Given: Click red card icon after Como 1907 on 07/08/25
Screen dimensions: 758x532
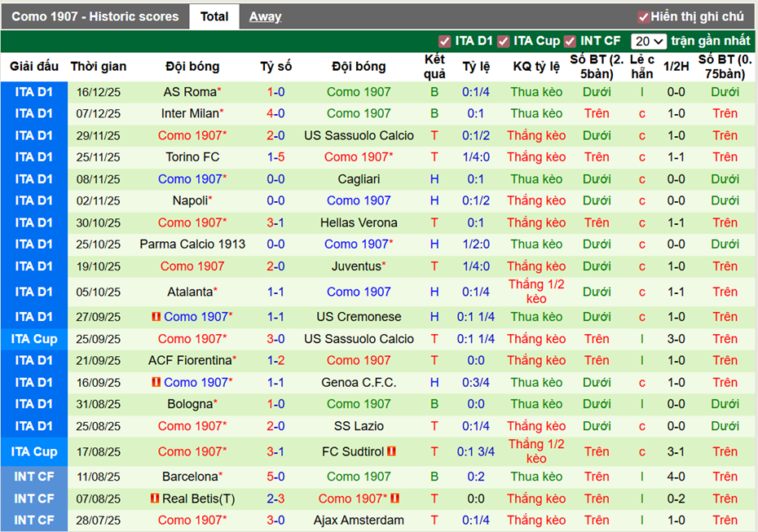Looking at the screenshot, I should pos(395,498).
